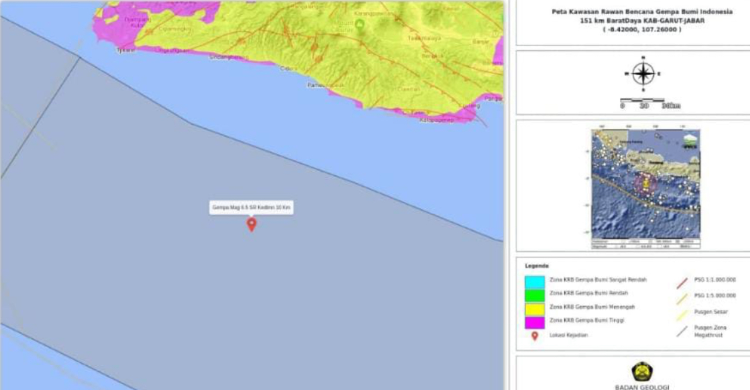Click the magenta Tinggi legend swatch
The height and width of the screenshot is (390, 750).
point(534,323)
